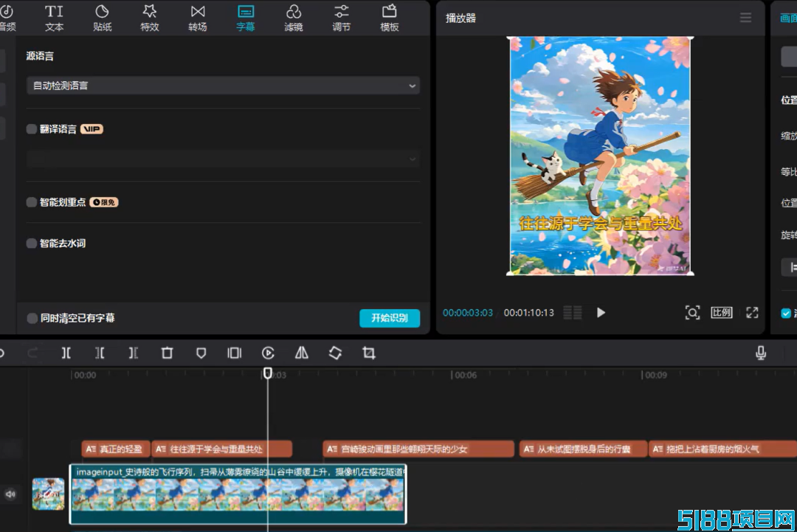Select the 宫崎骏动画里那些翱翔天际的少女 subtitle clip
The width and height of the screenshot is (797, 532).
418,449
